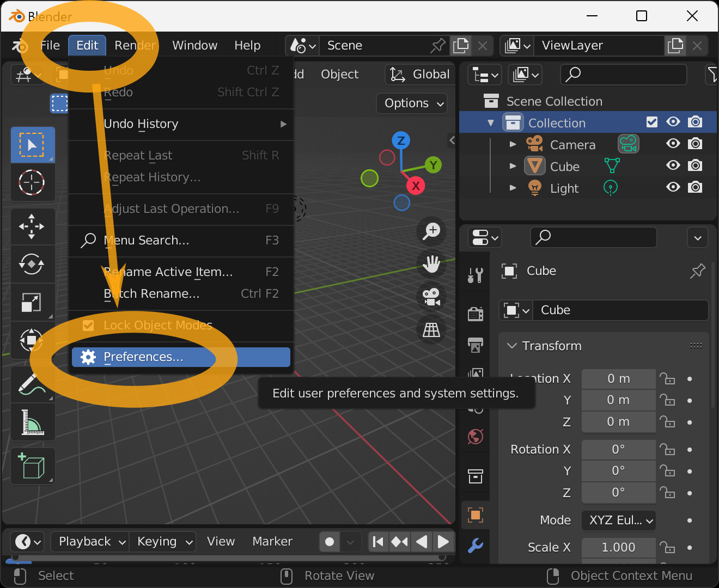This screenshot has height=588, width=719.
Task: Click the Y axis on navigation gizmo
Action: click(x=433, y=165)
